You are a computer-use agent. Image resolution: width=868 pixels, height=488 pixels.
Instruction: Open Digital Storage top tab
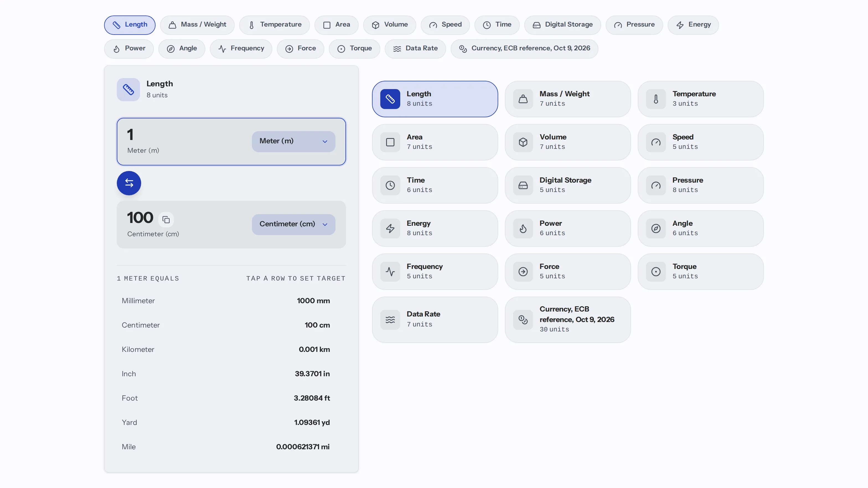[x=562, y=25]
